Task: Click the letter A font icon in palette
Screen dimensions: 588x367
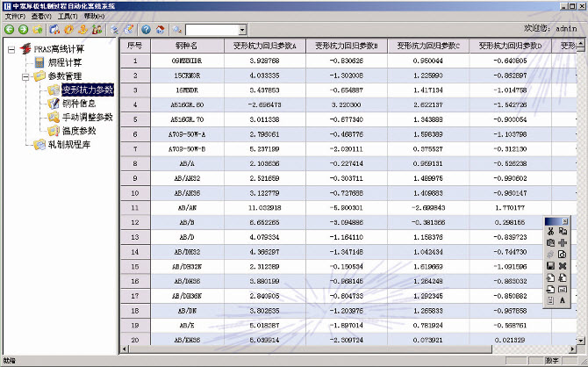Action: [563, 299]
